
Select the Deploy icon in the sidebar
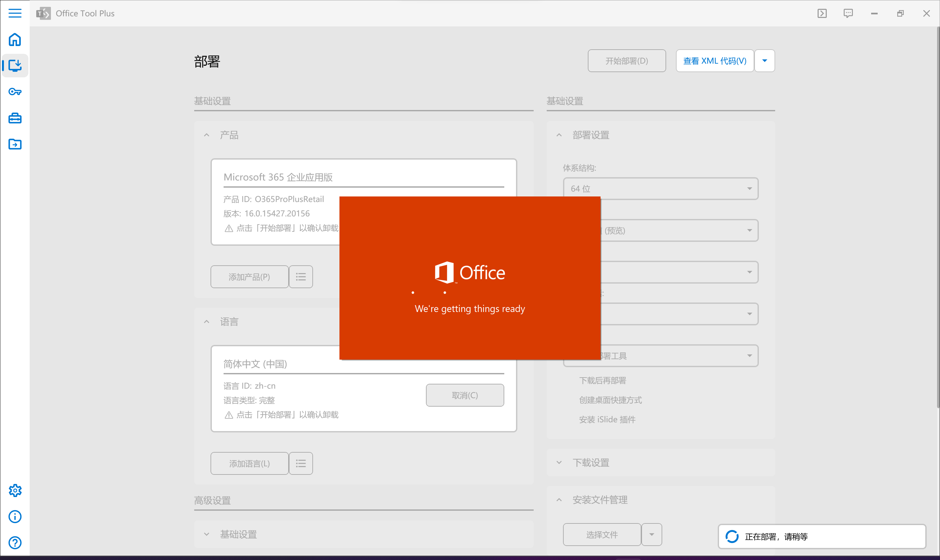[x=15, y=65]
